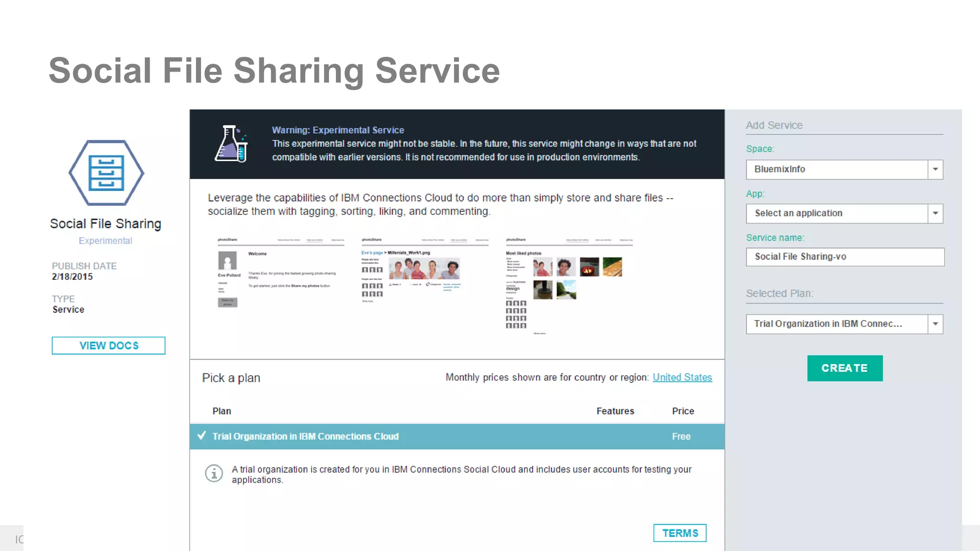Image resolution: width=980 pixels, height=551 pixels.
Task: Click the CREATE button
Action: pyautogui.click(x=845, y=368)
